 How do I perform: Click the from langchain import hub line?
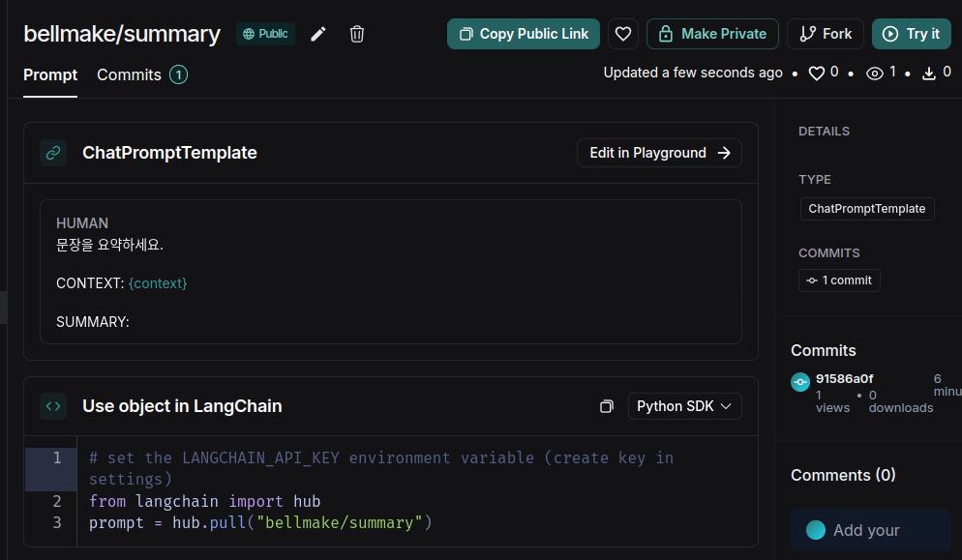coord(205,501)
